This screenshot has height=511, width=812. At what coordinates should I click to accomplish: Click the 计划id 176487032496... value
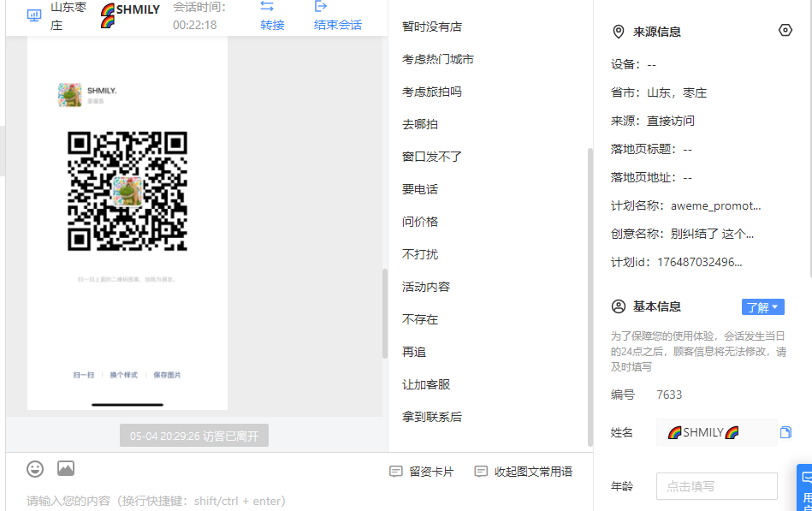(700, 262)
